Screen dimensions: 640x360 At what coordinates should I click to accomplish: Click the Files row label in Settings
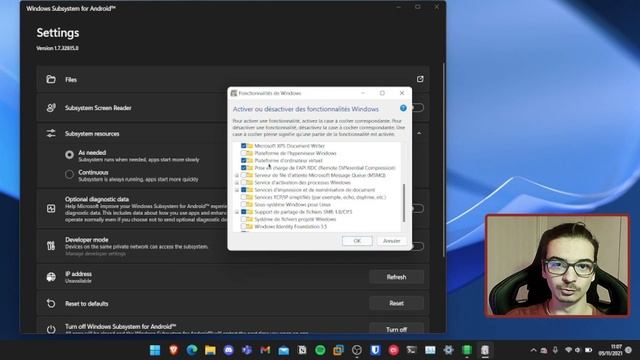[x=71, y=80]
